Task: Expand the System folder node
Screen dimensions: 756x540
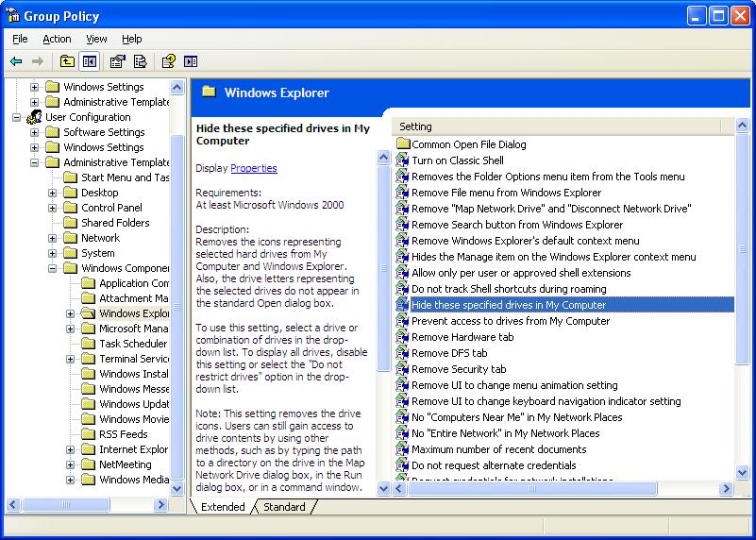Action: tap(52, 253)
